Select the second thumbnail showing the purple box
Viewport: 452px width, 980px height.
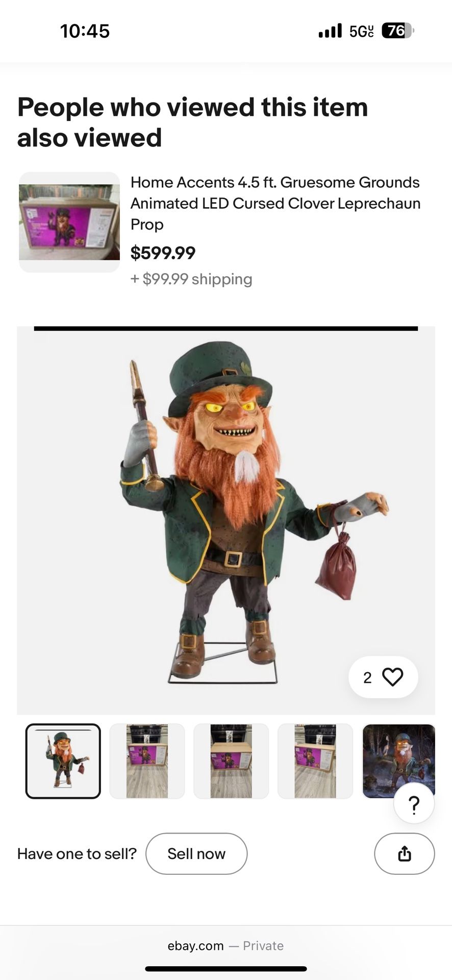(146, 761)
